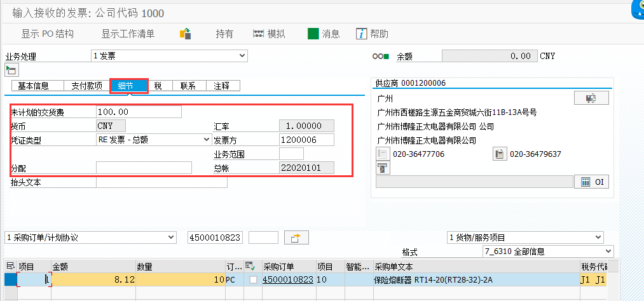Click the 智能 column header

(x=359, y=267)
